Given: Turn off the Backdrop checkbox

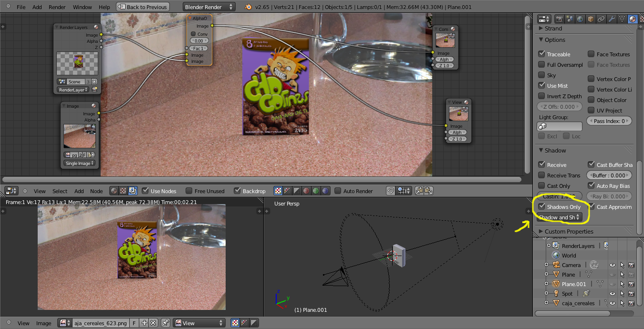Looking at the screenshot, I should 237,191.
